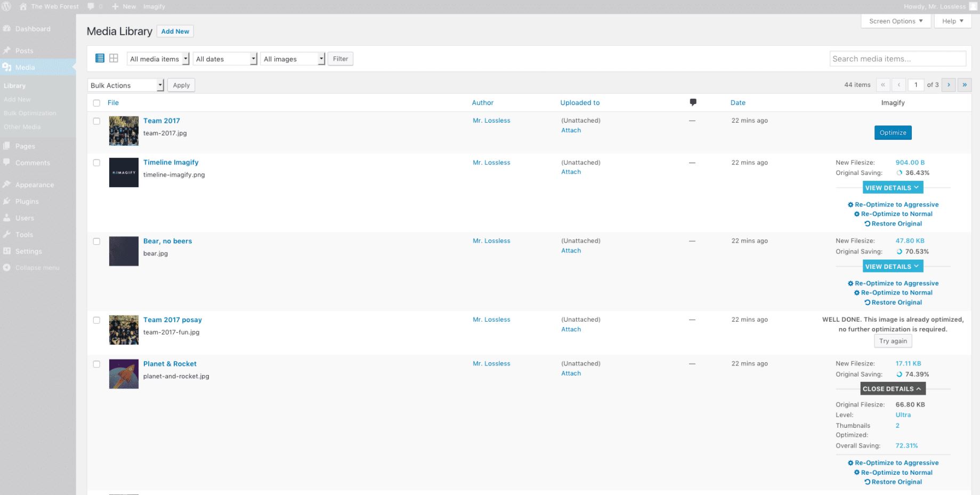The height and width of the screenshot is (495, 980).
Task: Collapse Close Details for Planet & Rocket
Action: 893,389
